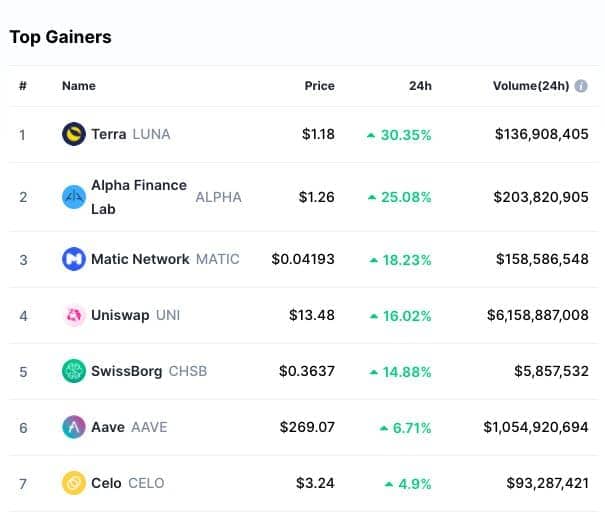
Task: Click the Volume(24h) info icon
Action: pos(581,86)
